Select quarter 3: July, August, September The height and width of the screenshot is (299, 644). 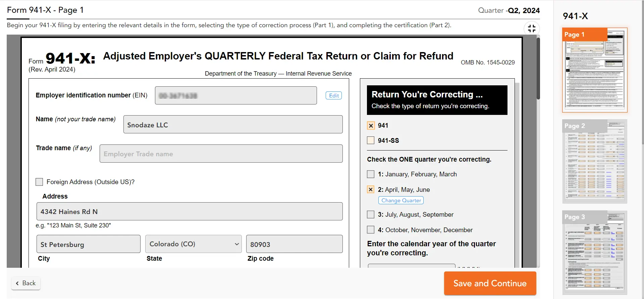click(371, 215)
